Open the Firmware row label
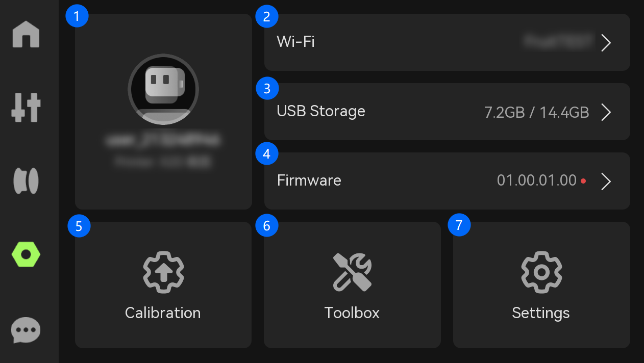This screenshot has height=363, width=644. coord(309,180)
